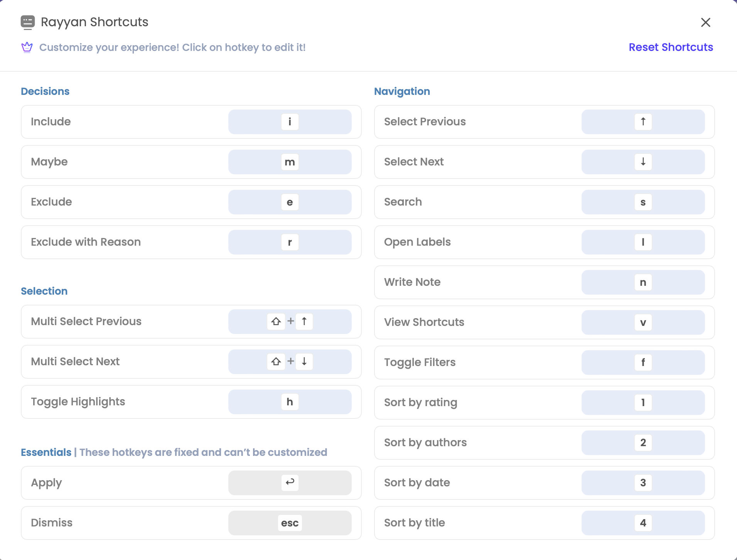Screen dimensions: 737x560
Task: Click the 'Sort by date' label
Action: click(417, 483)
